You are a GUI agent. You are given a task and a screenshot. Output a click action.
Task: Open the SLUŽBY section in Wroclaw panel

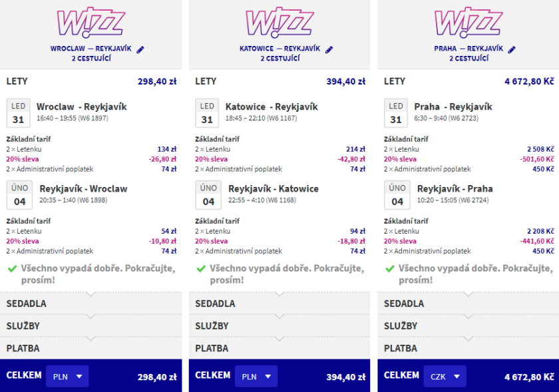click(91, 326)
